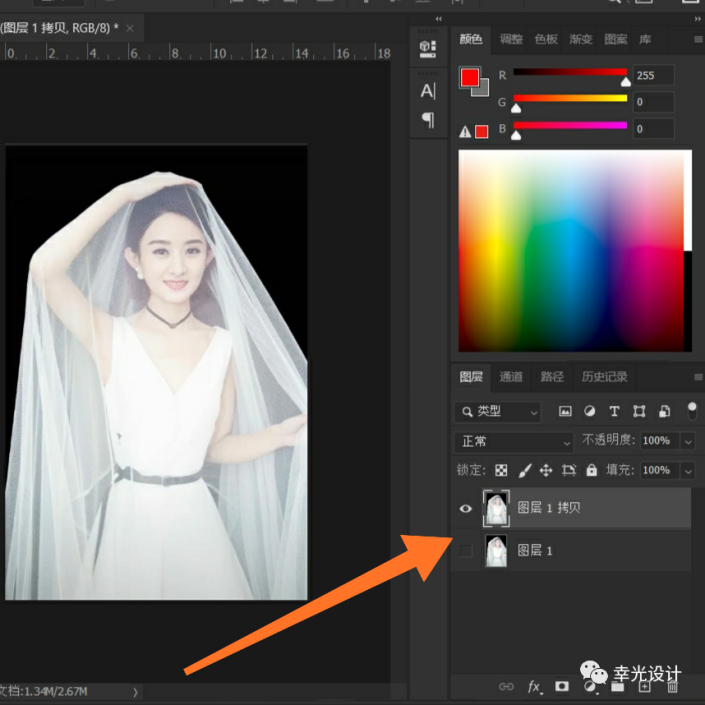Open the 3D panel icon in the dock

tap(428, 49)
